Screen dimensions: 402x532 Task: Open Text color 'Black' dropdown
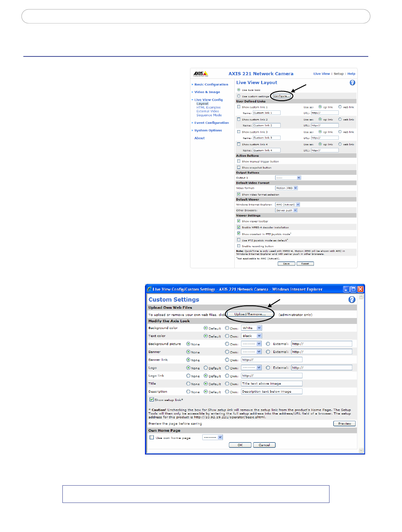point(252,336)
